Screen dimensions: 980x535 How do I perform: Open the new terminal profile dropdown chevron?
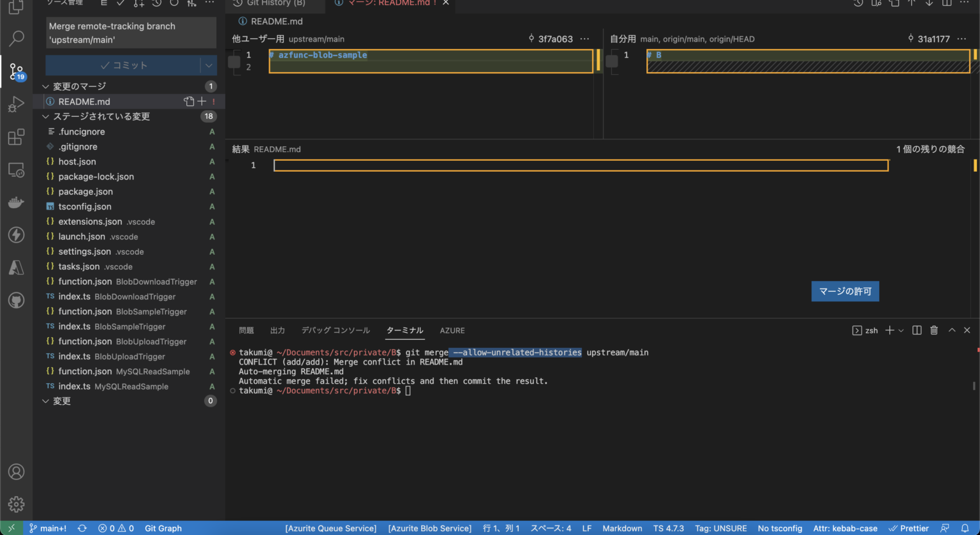(901, 330)
